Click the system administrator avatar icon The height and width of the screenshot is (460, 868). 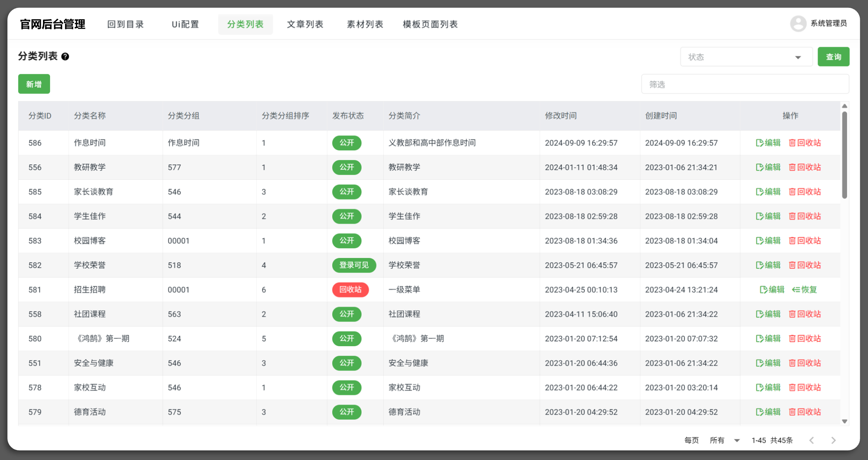pos(798,23)
